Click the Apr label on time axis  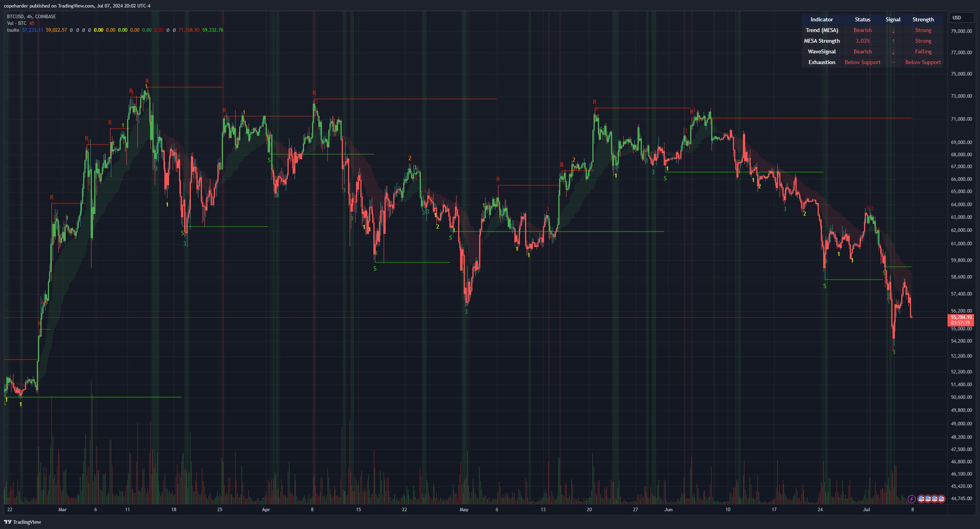266,510
